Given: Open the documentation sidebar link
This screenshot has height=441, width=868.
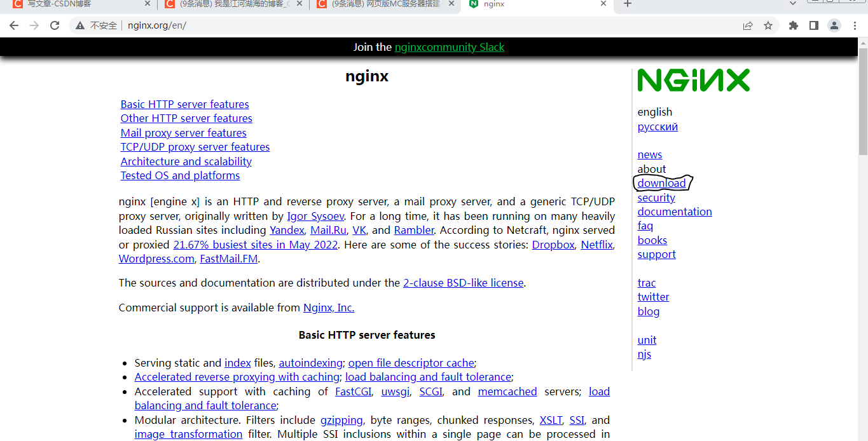Looking at the screenshot, I should tap(675, 212).
